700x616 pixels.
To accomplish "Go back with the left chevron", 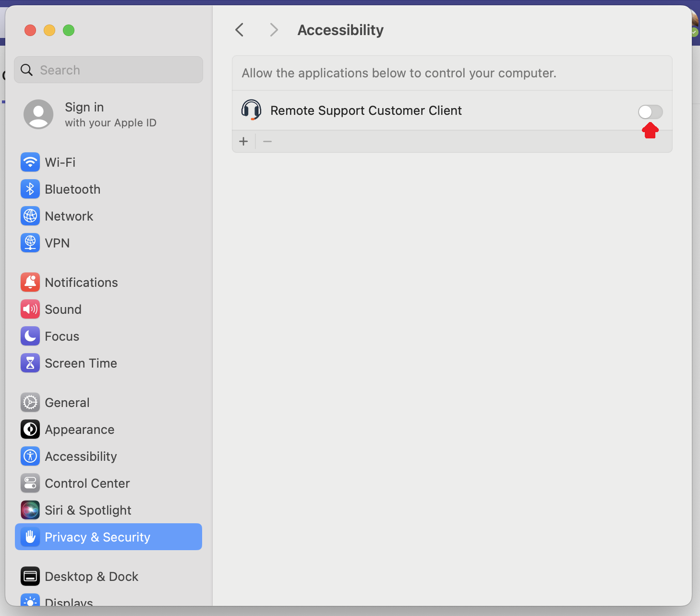I will (240, 30).
